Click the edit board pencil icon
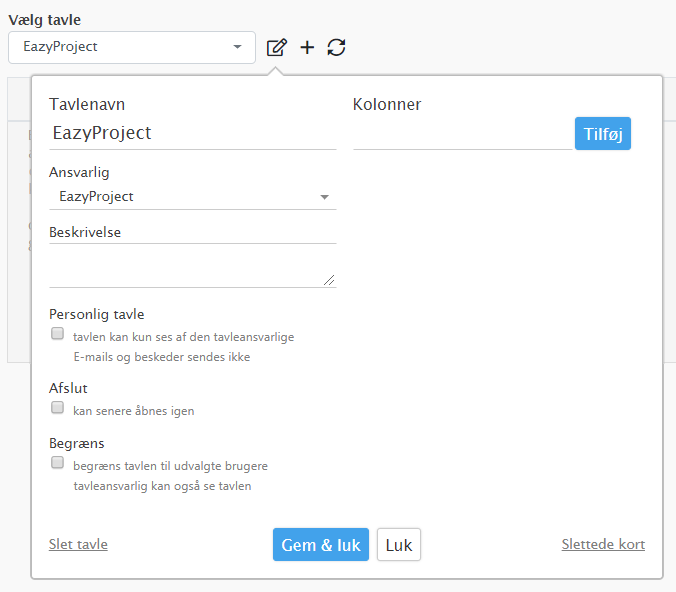 pyautogui.click(x=276, y=47)
